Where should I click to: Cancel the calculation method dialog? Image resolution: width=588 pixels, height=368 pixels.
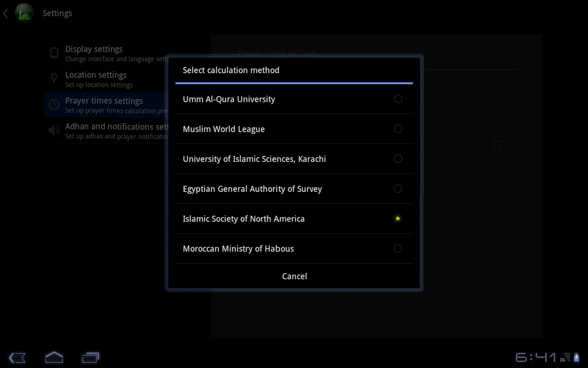pyautogui.click(x=294, y=276)
